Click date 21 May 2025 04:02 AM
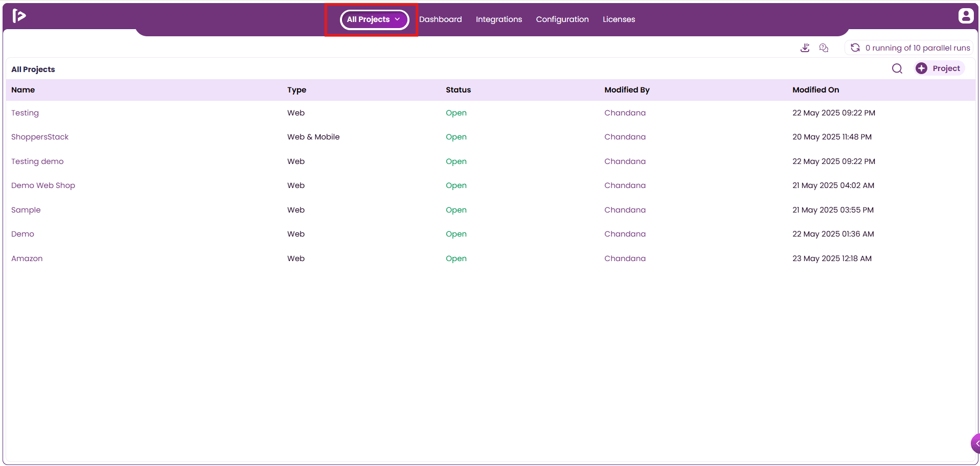The image size is (980, 466). tap(833, 185)
